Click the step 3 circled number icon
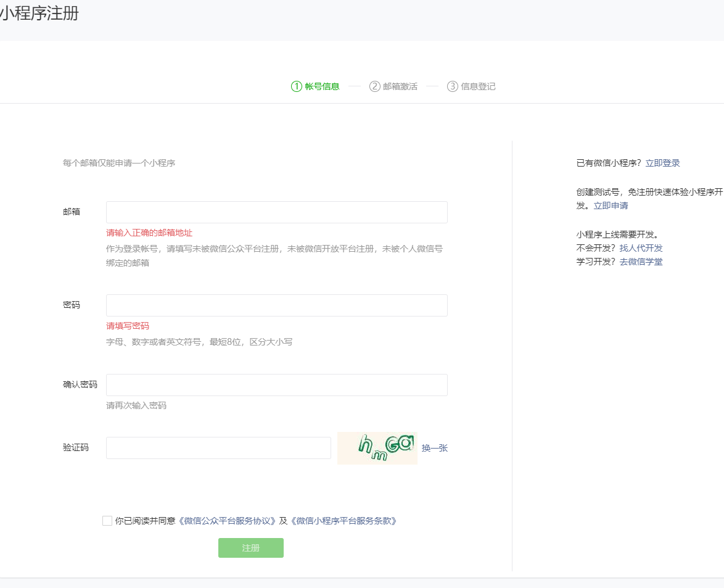The height and width of the screenshot is (588, 724). 453,86
